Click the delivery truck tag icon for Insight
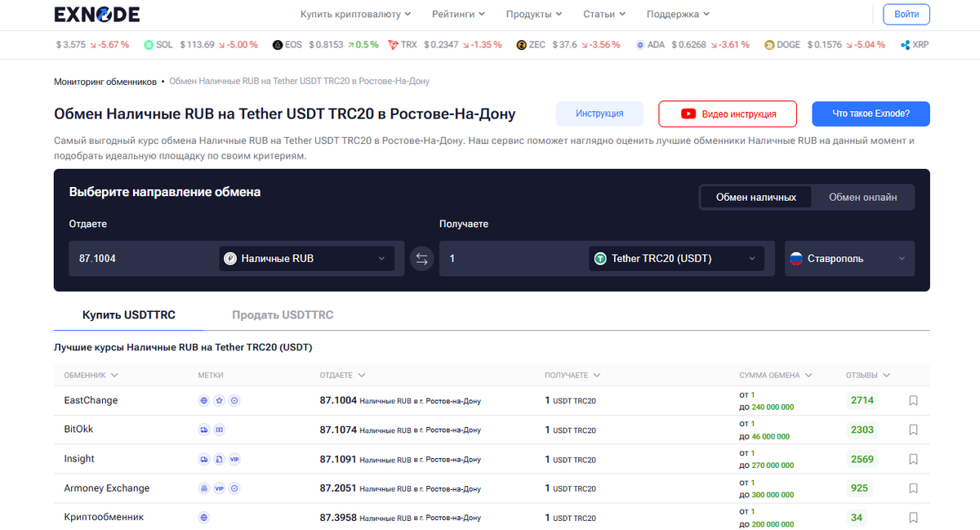 point(204,459)
